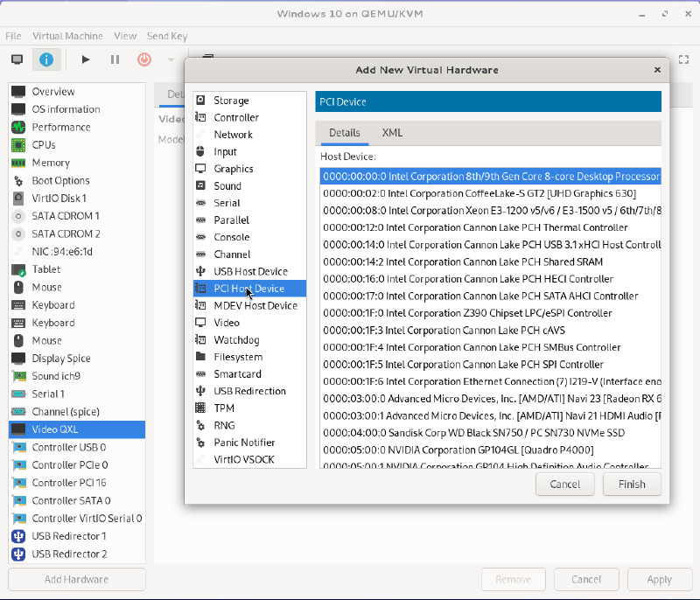Viewport: 700px width, 600px height.
Task: Select Parallel hardware type
Action: 249,220
